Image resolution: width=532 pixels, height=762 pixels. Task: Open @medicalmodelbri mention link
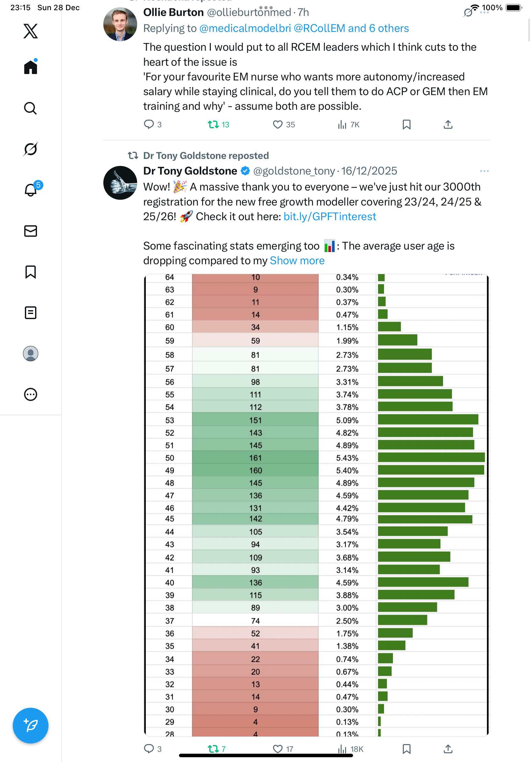point(245,28)
